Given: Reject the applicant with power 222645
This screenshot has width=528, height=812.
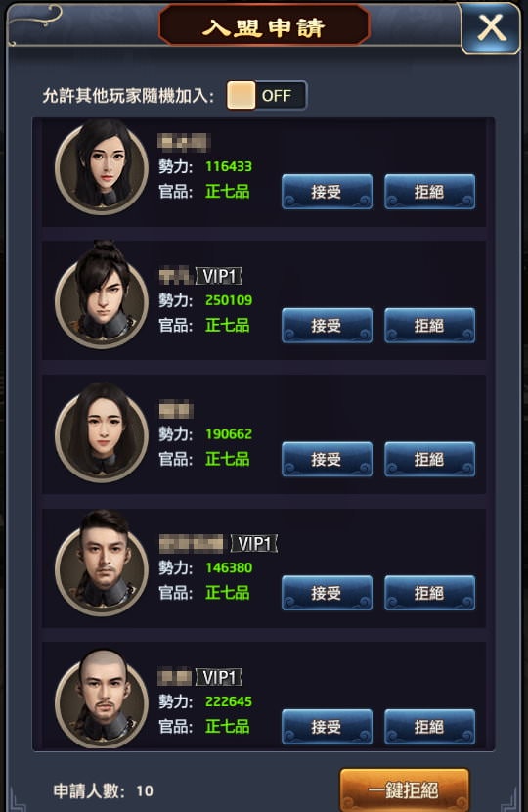Looking at the screenshot, I should 429,727.
